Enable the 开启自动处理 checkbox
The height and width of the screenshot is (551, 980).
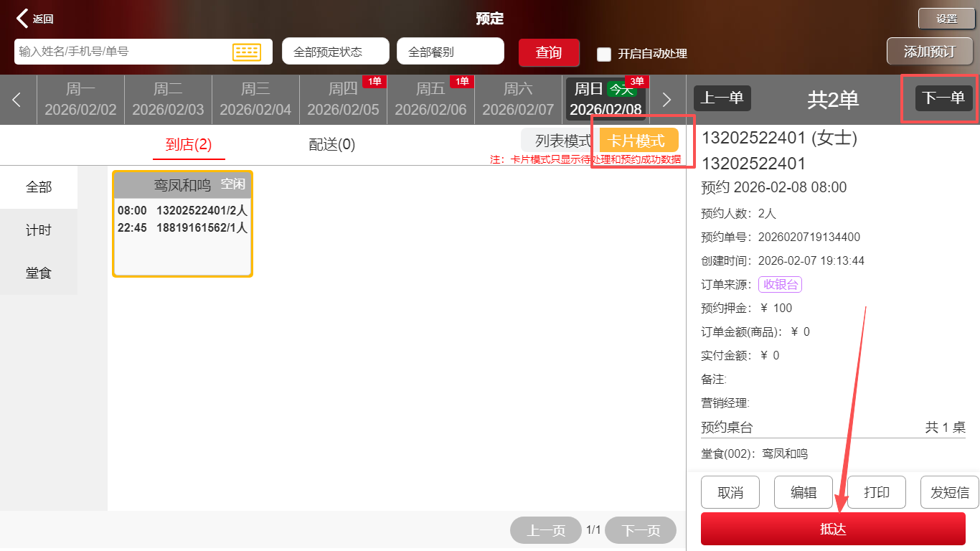coord(604,54)
